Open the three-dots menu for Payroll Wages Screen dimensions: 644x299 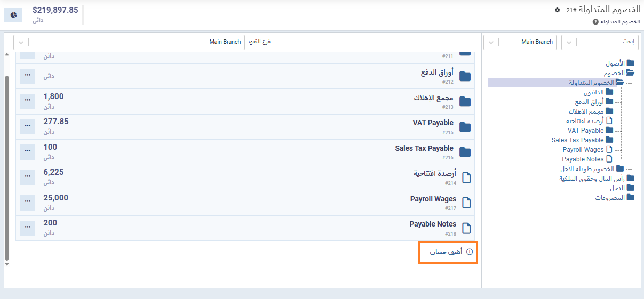tap(28, 203)
